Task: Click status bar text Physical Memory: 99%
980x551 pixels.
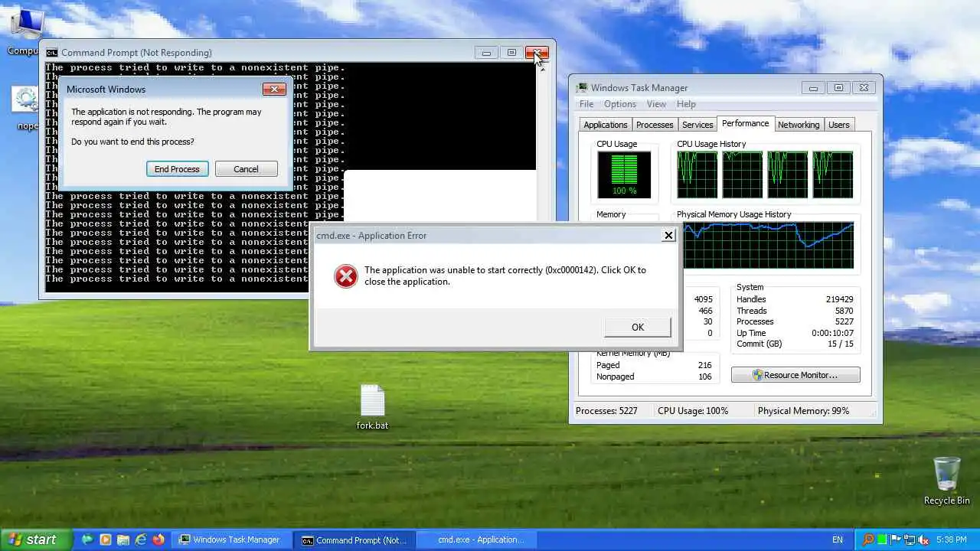Action: click(803, 411)
